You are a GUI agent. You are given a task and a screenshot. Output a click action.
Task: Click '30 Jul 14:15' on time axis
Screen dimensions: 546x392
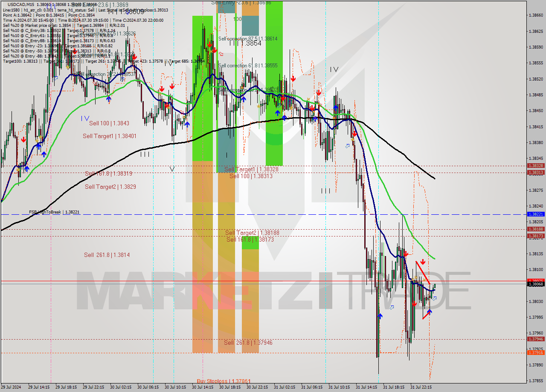tap(203, 388)
